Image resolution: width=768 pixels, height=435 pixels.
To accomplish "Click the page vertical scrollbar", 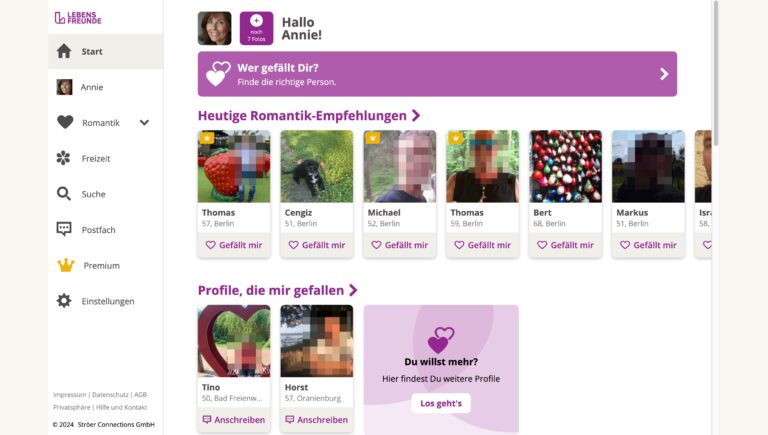I will (716, 73).
